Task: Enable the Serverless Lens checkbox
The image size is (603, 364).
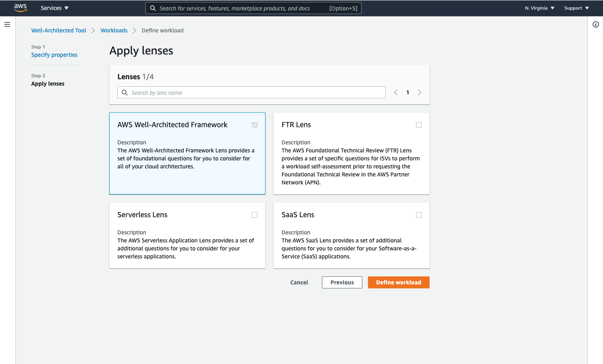Action: point(255,215)
